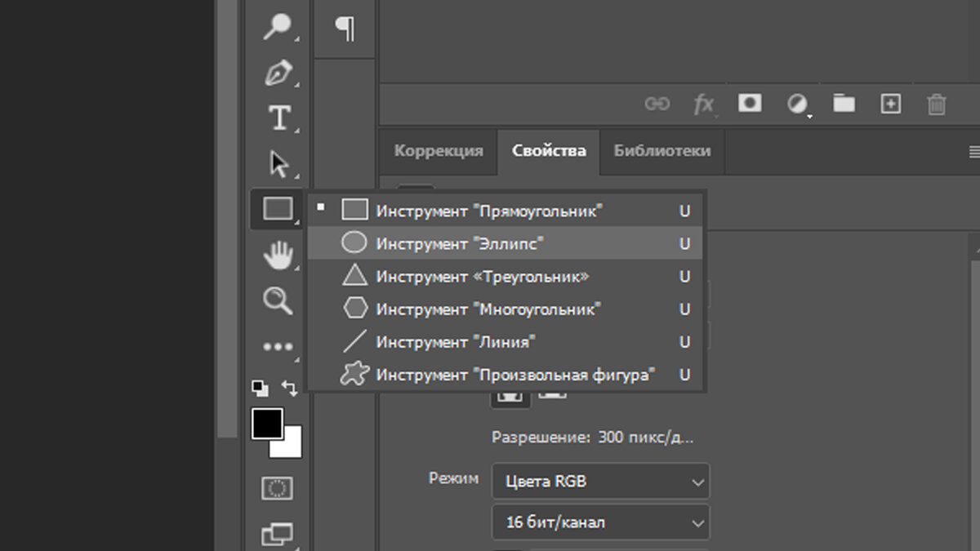Switch to the Библиотеки tab

[661, 151]
